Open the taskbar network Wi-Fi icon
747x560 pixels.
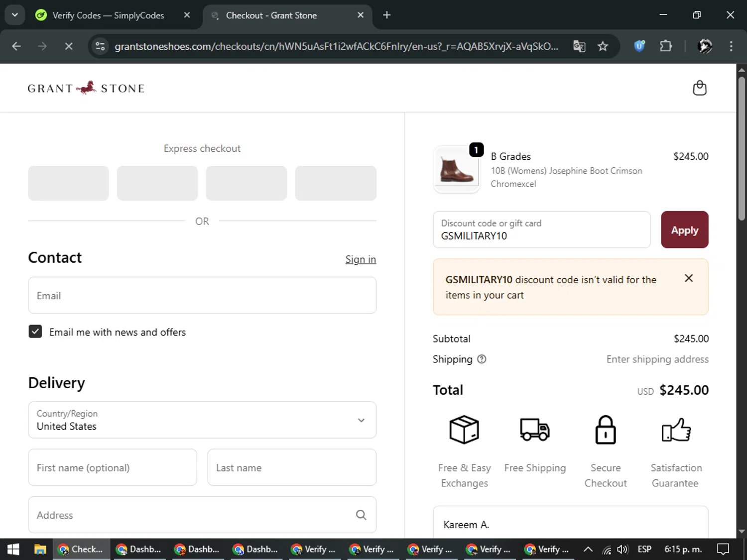pos(607,550)
